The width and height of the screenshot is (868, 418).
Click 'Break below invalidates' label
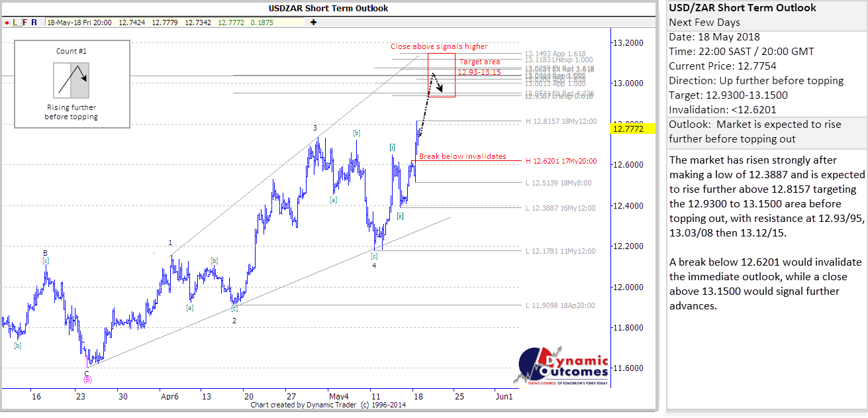(x=463, y=156)
